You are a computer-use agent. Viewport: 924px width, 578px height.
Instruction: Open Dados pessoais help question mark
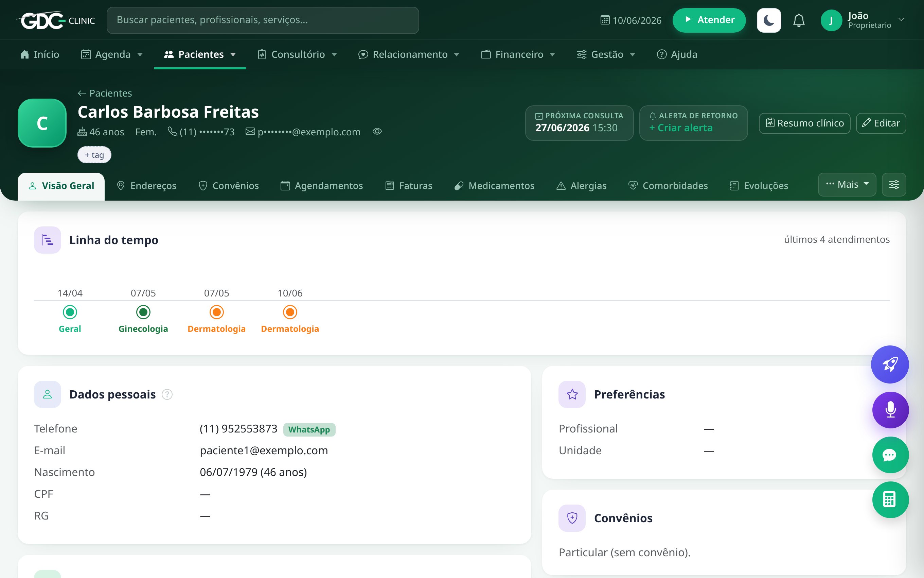(167, 394)
